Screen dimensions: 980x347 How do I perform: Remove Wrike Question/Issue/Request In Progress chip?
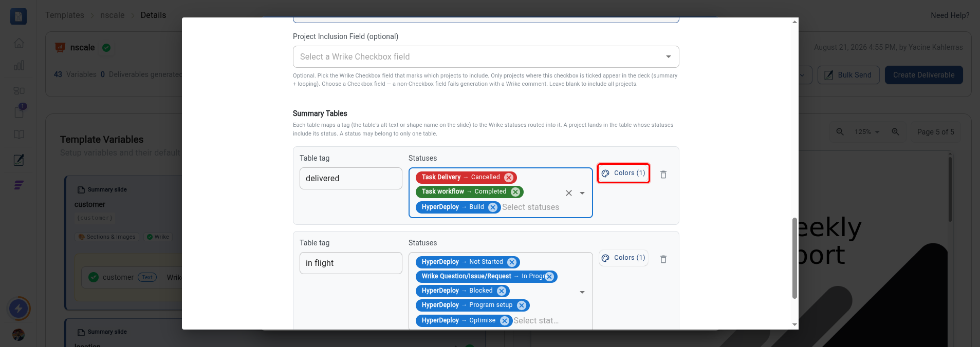pos(549,277)
